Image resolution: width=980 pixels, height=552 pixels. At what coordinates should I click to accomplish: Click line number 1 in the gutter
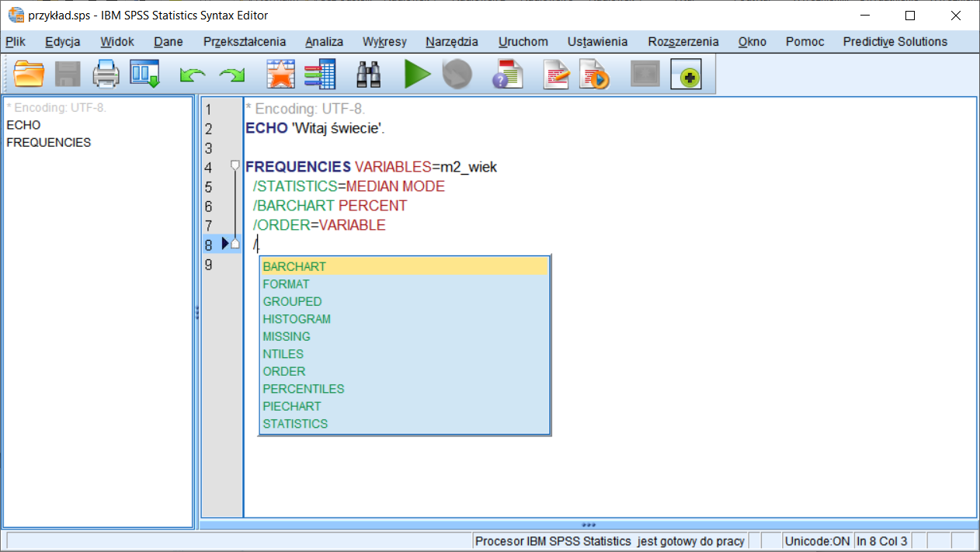tap(208, 109)
